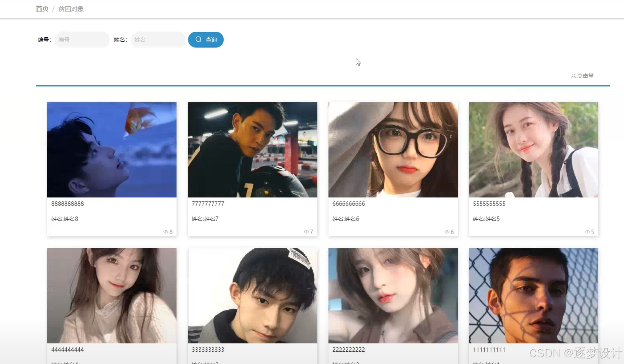Open photo of card 2222222222
Screen dimensions: 624x364
(393, 296)
